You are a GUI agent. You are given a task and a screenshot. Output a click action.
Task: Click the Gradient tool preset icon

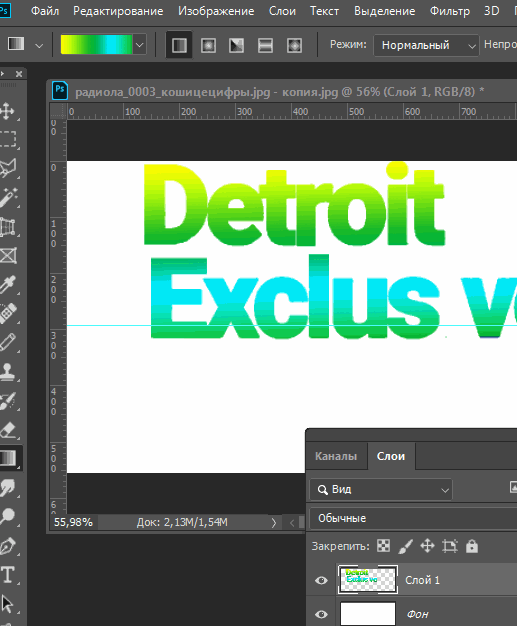coord(16,44)
